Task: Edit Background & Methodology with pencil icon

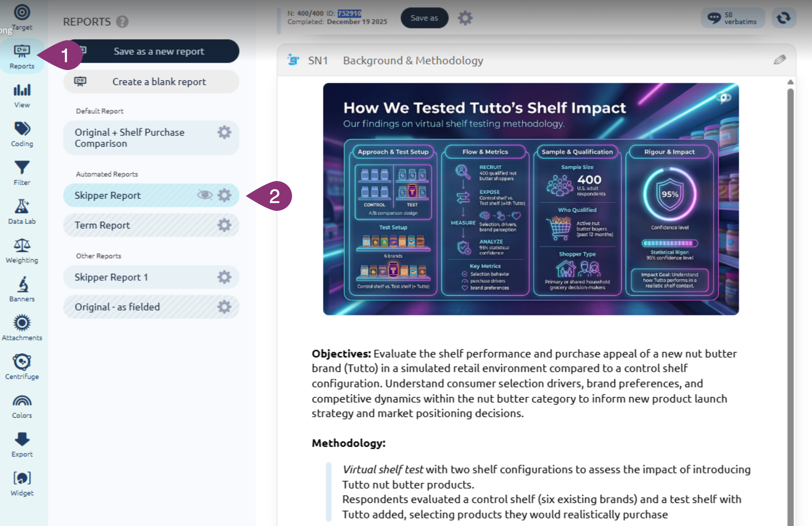Action: click(x=780, y=60)
